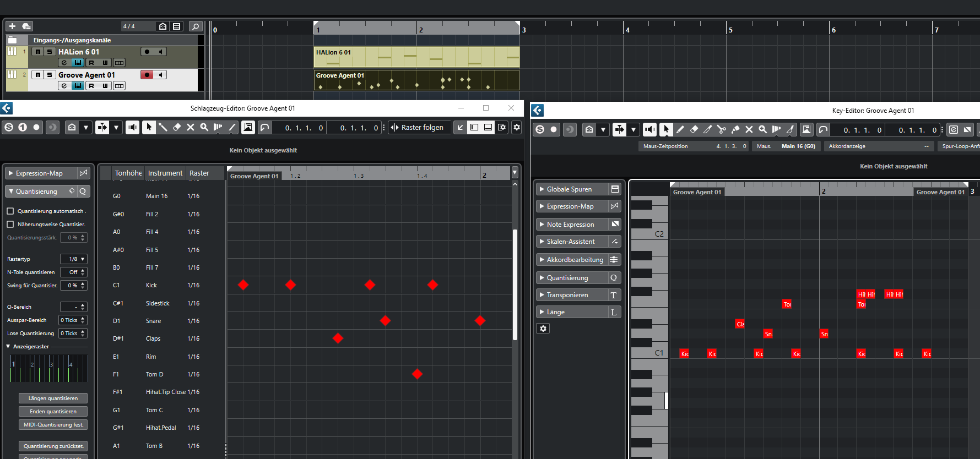Choose the Zoom tool in Key Editor

click(762, 130)
